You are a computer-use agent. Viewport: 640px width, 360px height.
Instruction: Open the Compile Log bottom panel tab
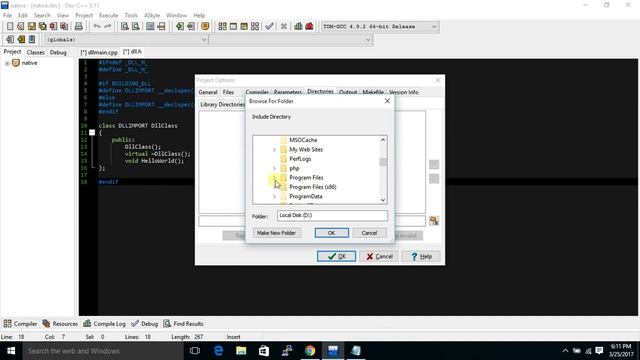[x=104, y=324]
